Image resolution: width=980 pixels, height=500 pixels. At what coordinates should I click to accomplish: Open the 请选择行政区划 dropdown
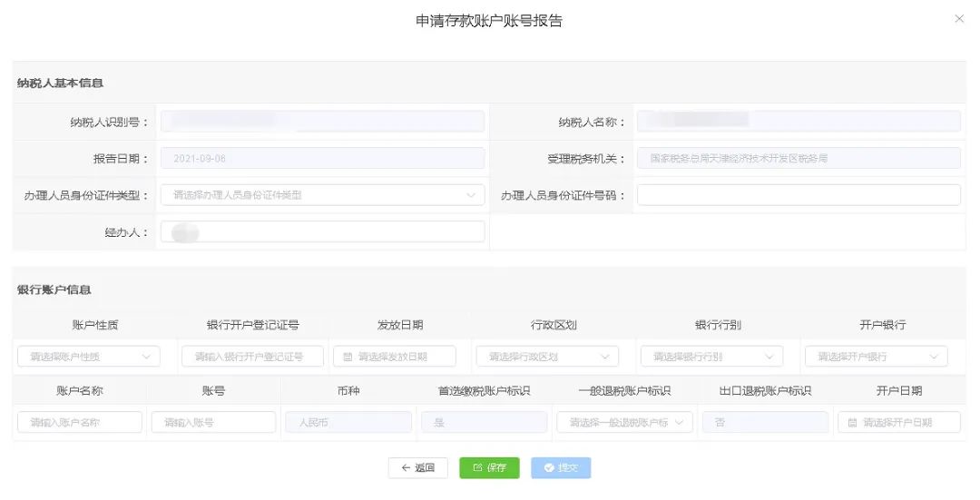(x=547, y=357)
